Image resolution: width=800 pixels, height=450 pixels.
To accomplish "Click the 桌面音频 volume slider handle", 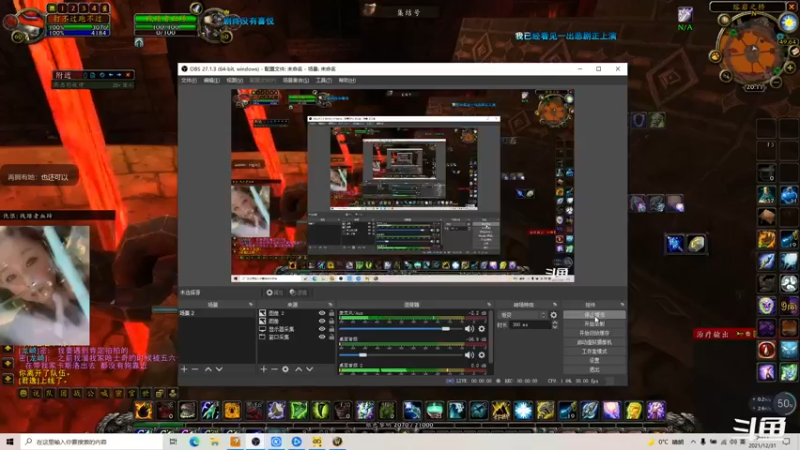I will tap(363, 355).
